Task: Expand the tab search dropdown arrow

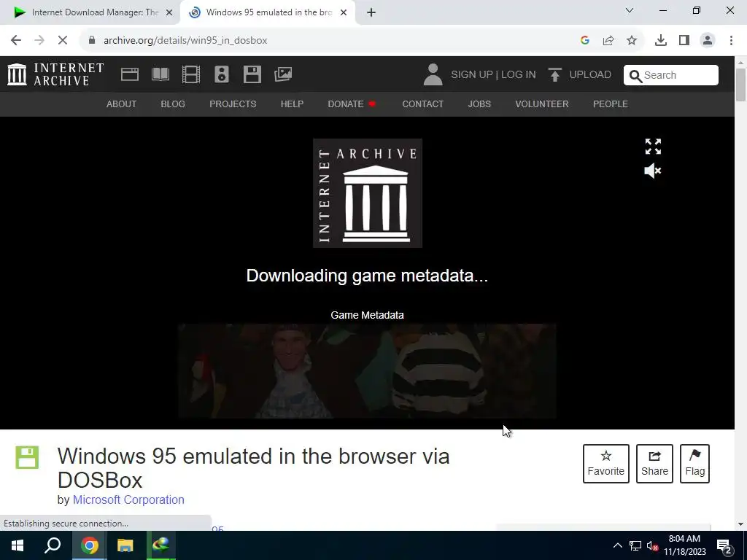Action: point(630,10)
